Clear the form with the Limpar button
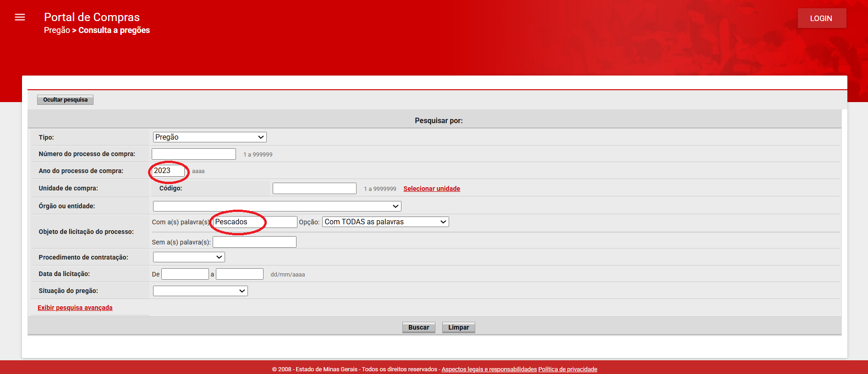The width and height of the screenshot is (868, 374). 458,327
